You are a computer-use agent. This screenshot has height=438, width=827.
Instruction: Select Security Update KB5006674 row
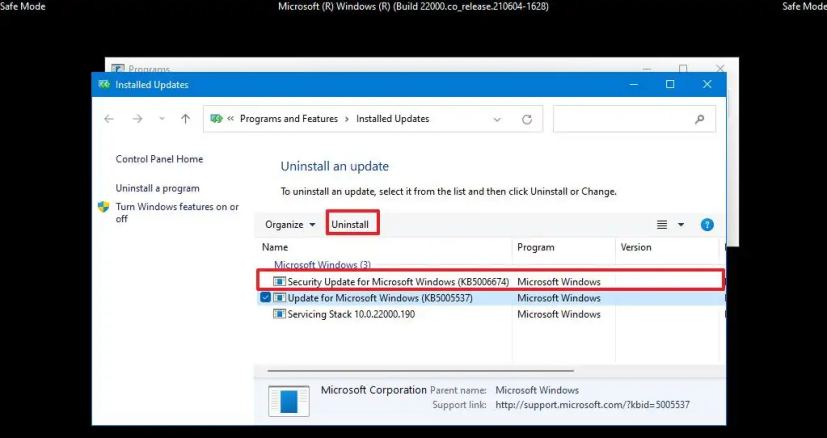[x=491, y=281]
